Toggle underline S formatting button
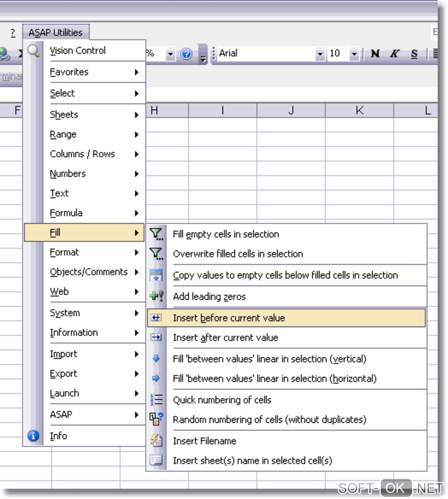 [414, 54]
